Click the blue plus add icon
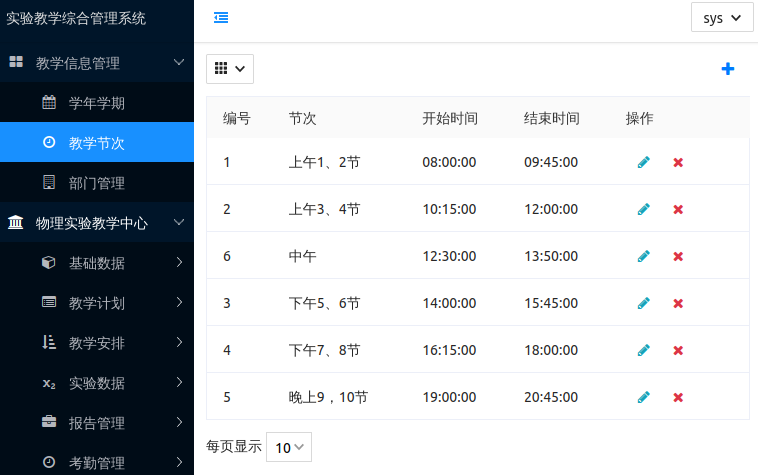This screenshot has height=475, width=758. (727, 69)
